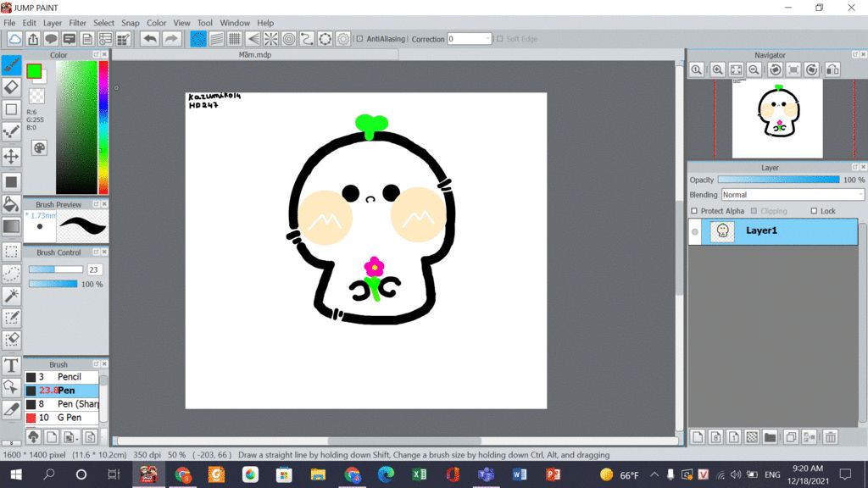The height and width of the screenshot is (488, 868).
Task: Click the brush size value field
Action: 93,269
